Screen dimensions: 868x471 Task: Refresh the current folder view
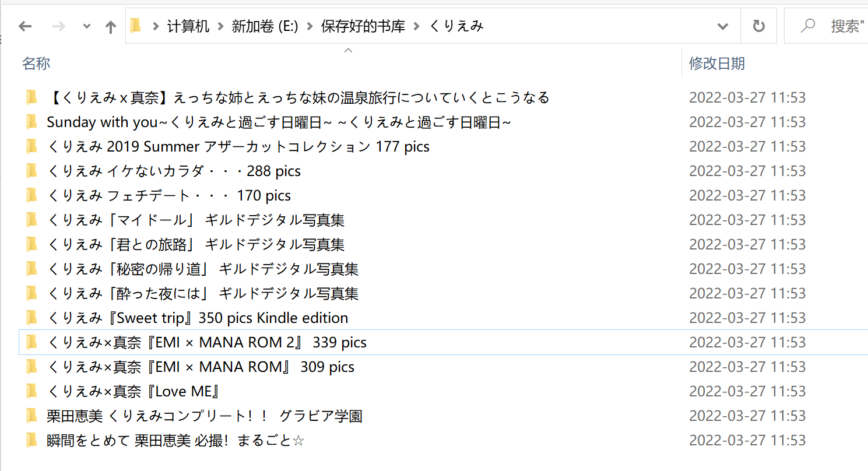(758, 26)
